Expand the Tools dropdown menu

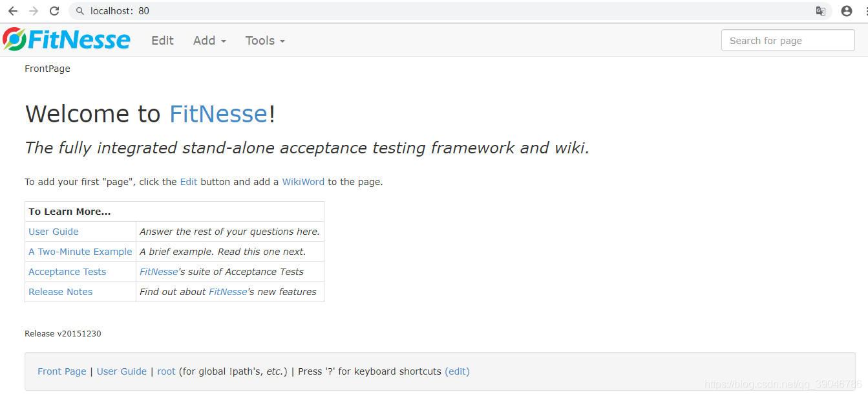tap(265, 41)
